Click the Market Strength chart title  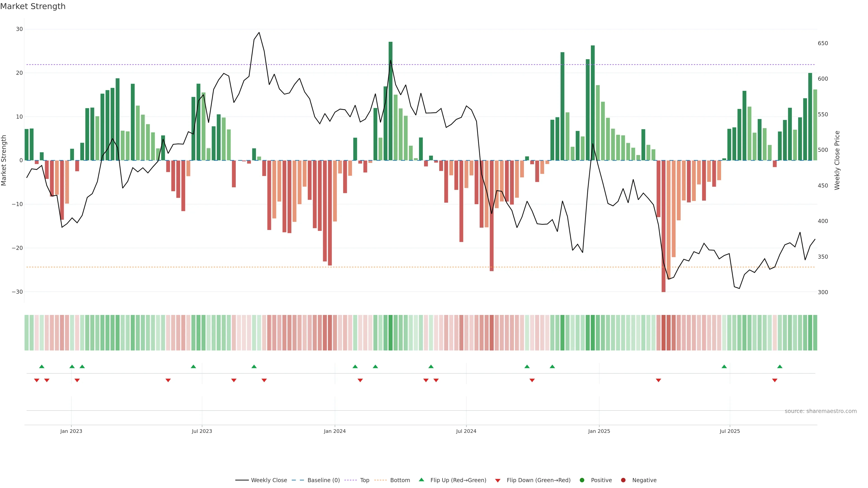(x=33, y=6)
